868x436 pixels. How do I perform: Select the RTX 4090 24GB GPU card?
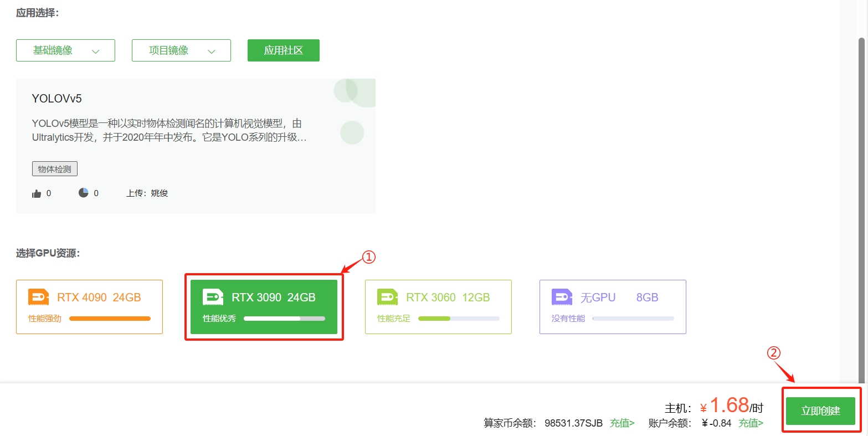tap(89, 307)
